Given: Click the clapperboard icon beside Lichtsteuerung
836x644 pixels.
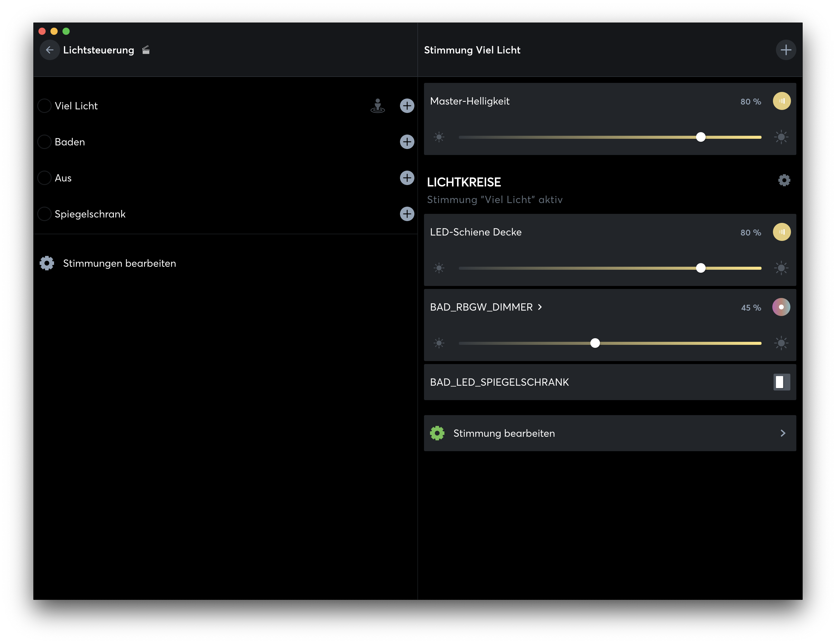Looking at the screenshot, I should pyautogui.click(x=146, y=50).
